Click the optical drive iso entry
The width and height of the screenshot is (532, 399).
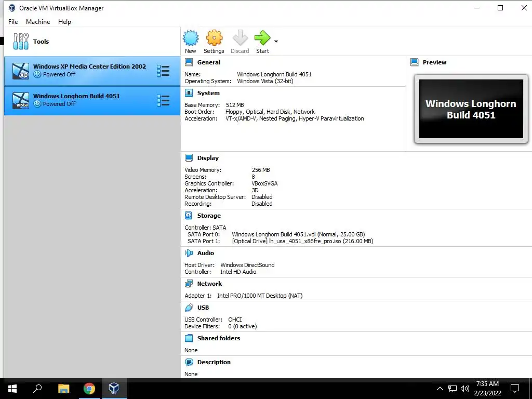click(302, 241)
